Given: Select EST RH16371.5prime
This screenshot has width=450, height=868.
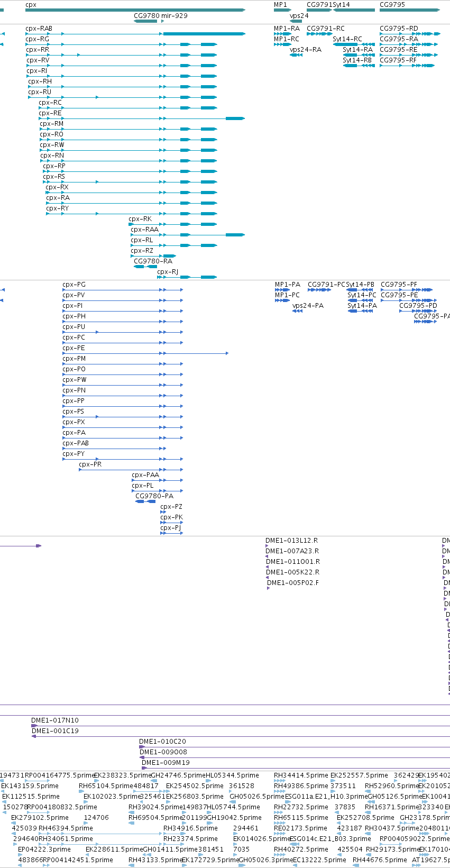Looking at the screenshot, I should 392,807.
